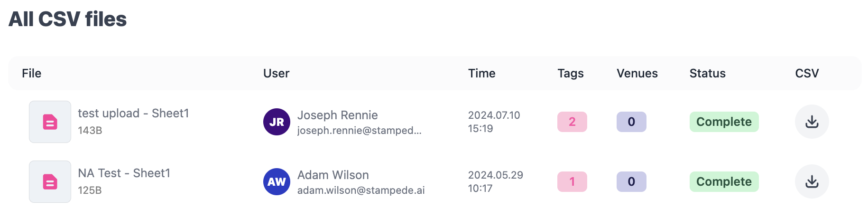
Task: Select the adam.wilson@stampede.ai email
Action: (360, 190)
